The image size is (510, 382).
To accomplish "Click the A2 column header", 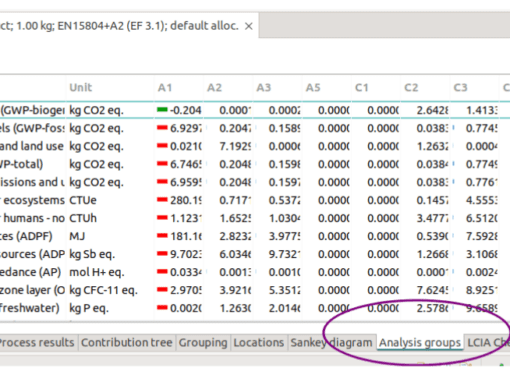I will [x=214, y=88].
